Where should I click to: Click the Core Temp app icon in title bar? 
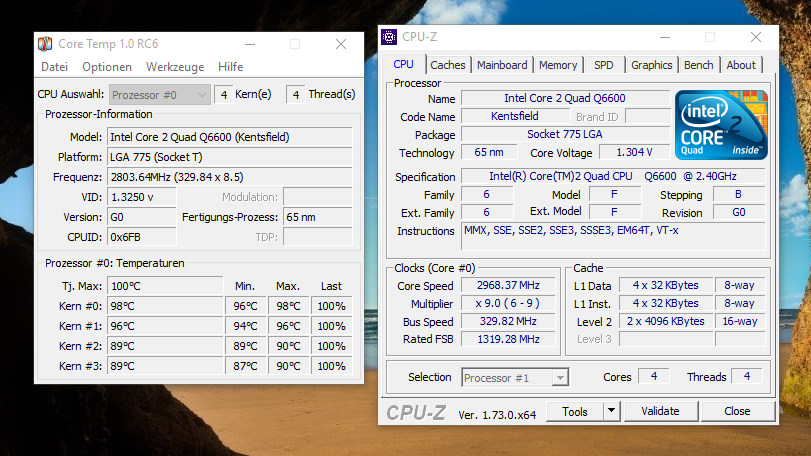click(46, 44)
